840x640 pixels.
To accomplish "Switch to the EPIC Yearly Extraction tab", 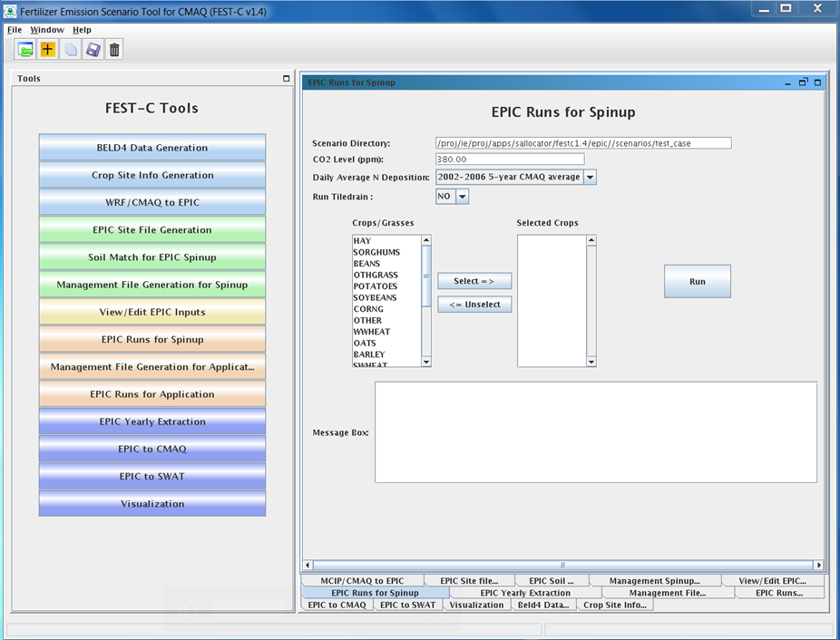I will [525, 593].
